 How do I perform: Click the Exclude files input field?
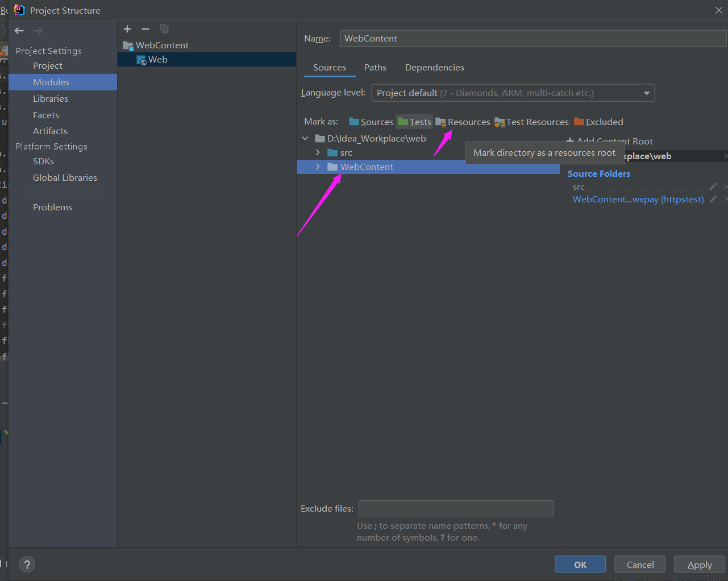pos(456,509)
